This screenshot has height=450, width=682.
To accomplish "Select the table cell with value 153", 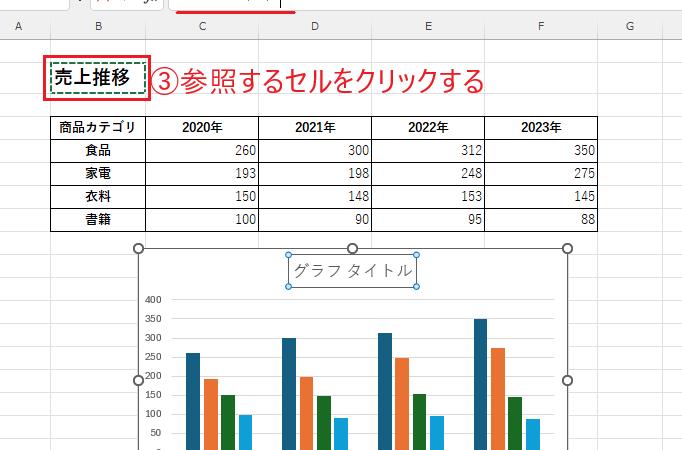I will pyautogui.click(x=428, y=197).
